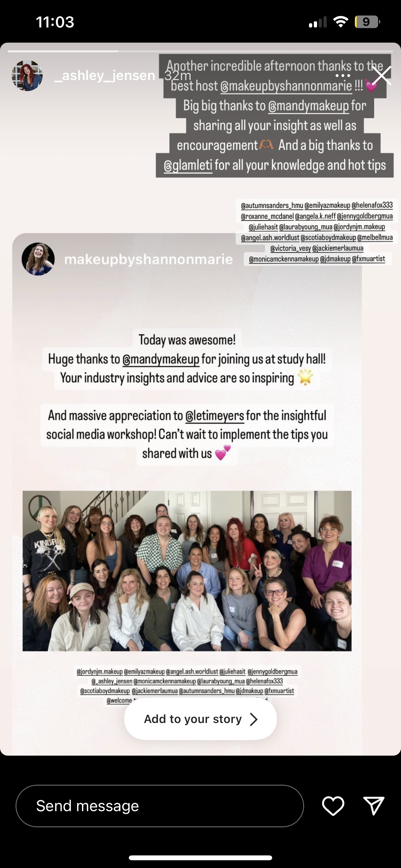Open the _ashley_jensen username link
This screenshot has width=401, height=868.
pos(105,76)
